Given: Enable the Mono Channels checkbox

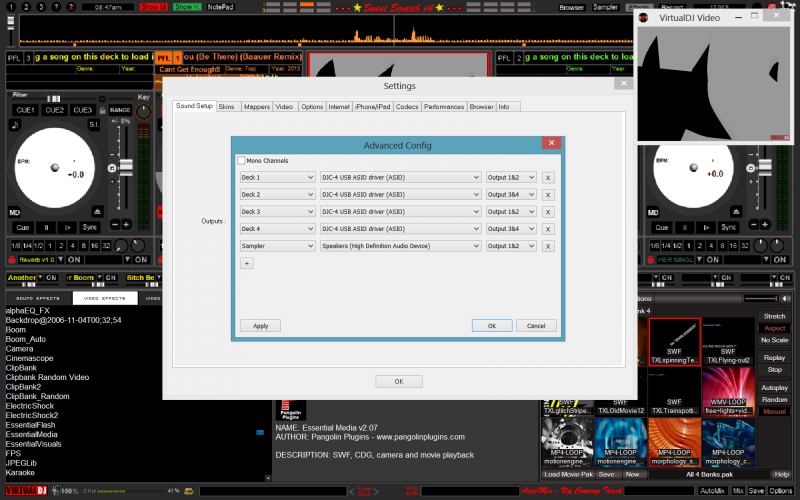Looking at the screenshot, I should click(241, 160).
